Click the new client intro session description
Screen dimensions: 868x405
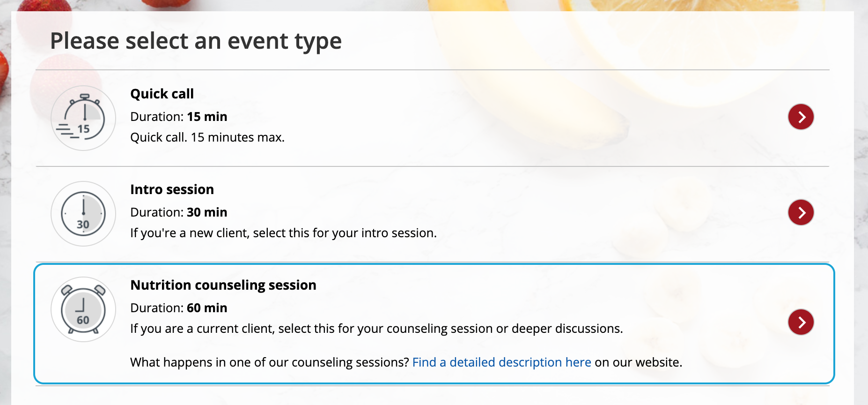pyautogui.click(x=283, y=233)
